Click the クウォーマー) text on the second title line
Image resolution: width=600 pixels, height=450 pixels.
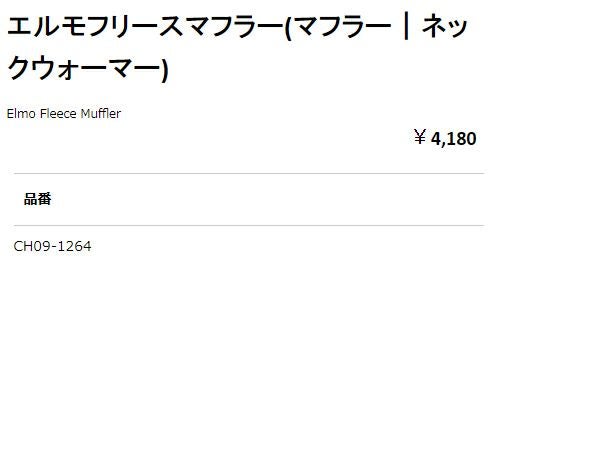click(87, 71)
